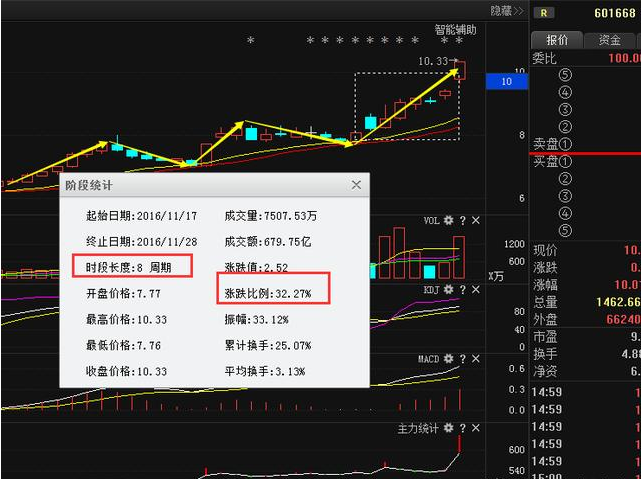This screenshot has width=642, height=479.
Task: Close the KDJ indicator panel
Action: pyautogui.click(x=475, y=289)
